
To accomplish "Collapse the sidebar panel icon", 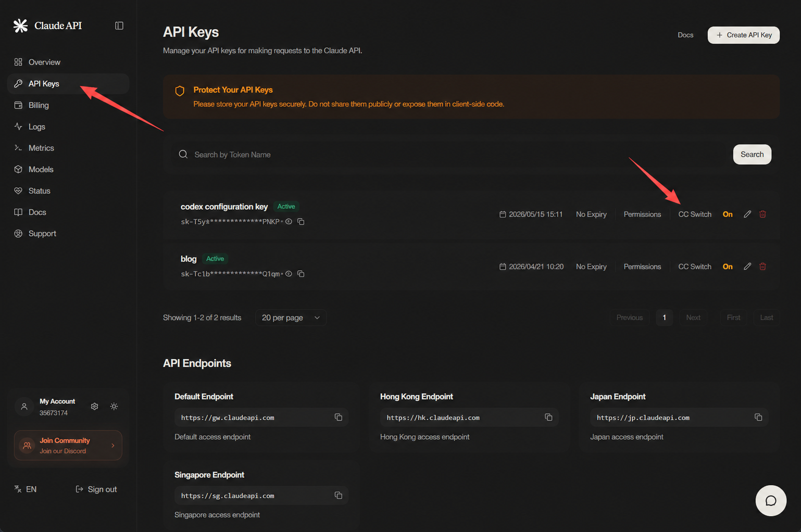I will [119, 26].
